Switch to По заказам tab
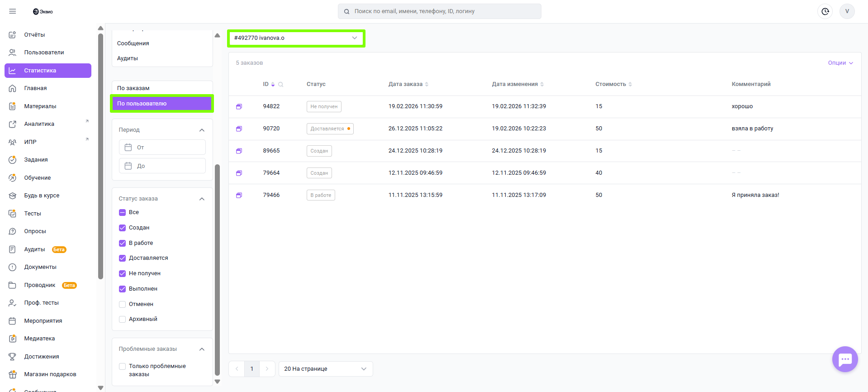Screen dimensions: 868x392 tap(162, 88)
